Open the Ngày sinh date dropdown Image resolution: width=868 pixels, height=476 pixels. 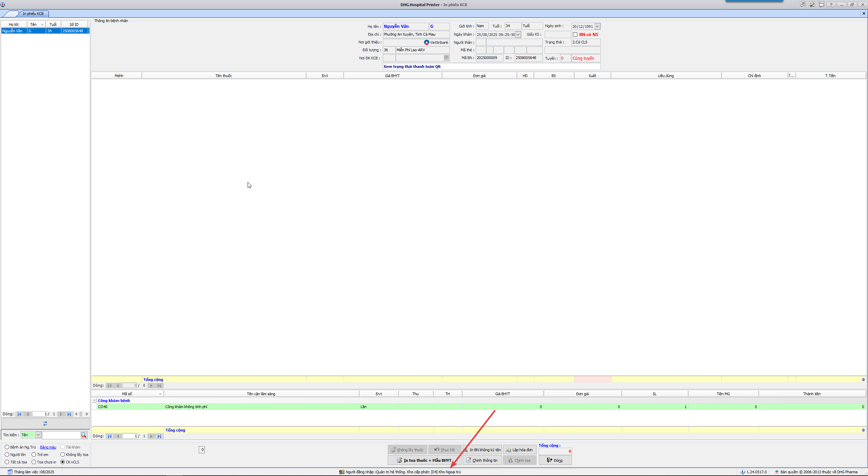click(x=597, y=26)
